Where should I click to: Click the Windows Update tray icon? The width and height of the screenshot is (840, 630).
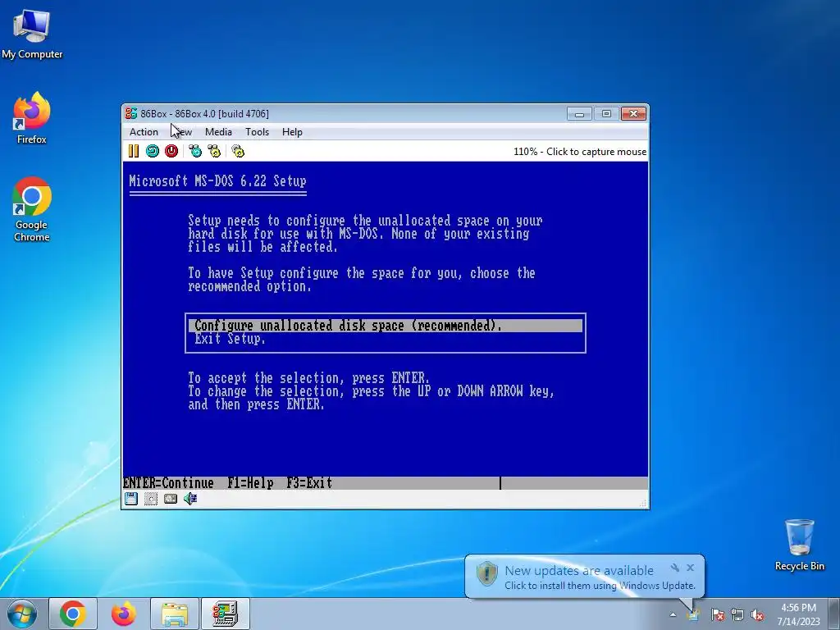point(693,615)
